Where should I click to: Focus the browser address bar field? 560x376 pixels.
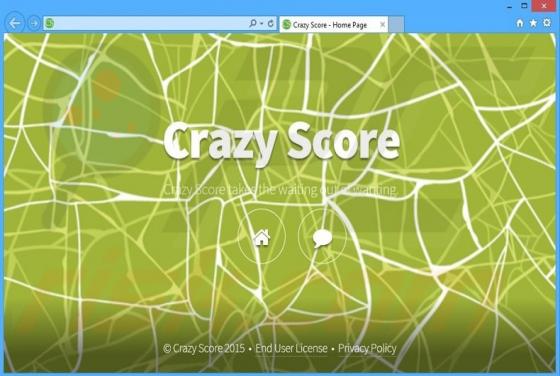pyautogui.click(x=160, y=24)
